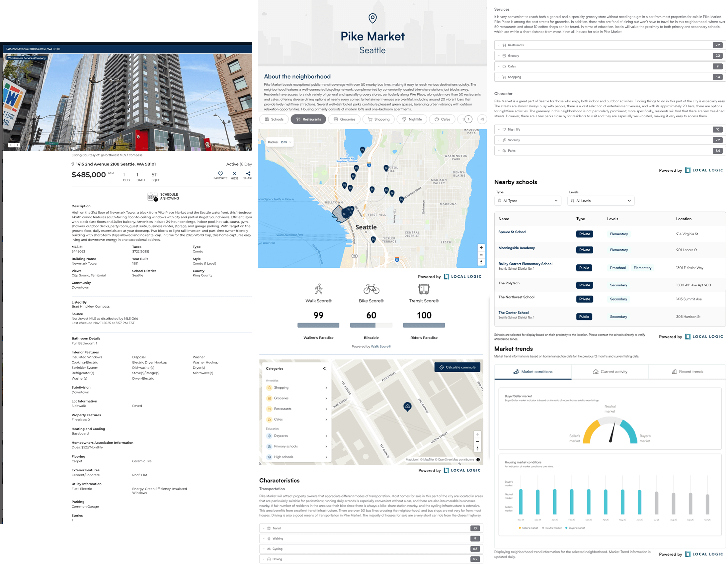The image size is (728, 564).
Task: Click the Share listing icon
Action: click(x=248, y=173)
